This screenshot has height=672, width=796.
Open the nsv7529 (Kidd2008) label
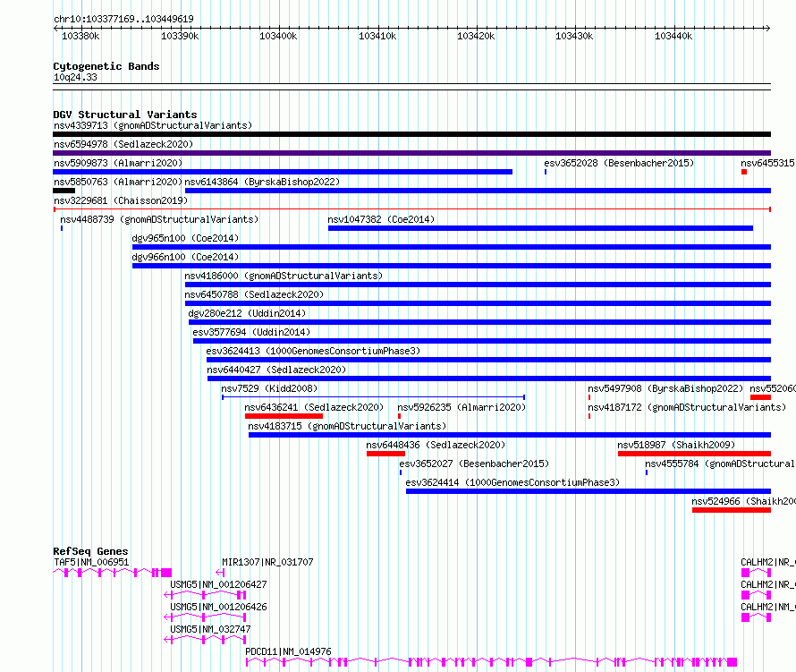[269, 388]
